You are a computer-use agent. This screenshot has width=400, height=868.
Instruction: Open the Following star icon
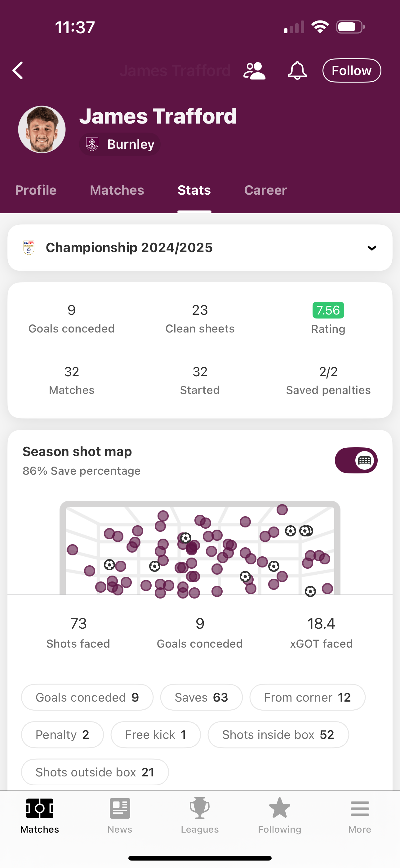click(279, 808)
